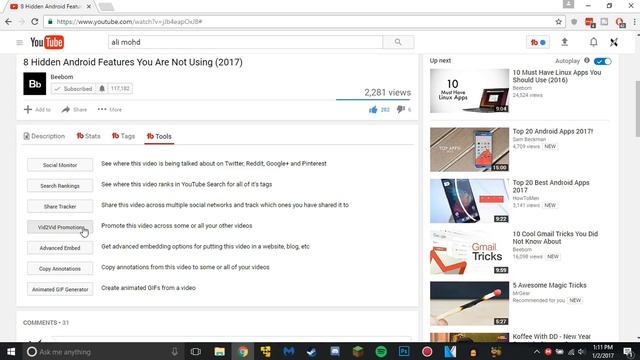Bookmark this page with star icon

tap(558, 22)
